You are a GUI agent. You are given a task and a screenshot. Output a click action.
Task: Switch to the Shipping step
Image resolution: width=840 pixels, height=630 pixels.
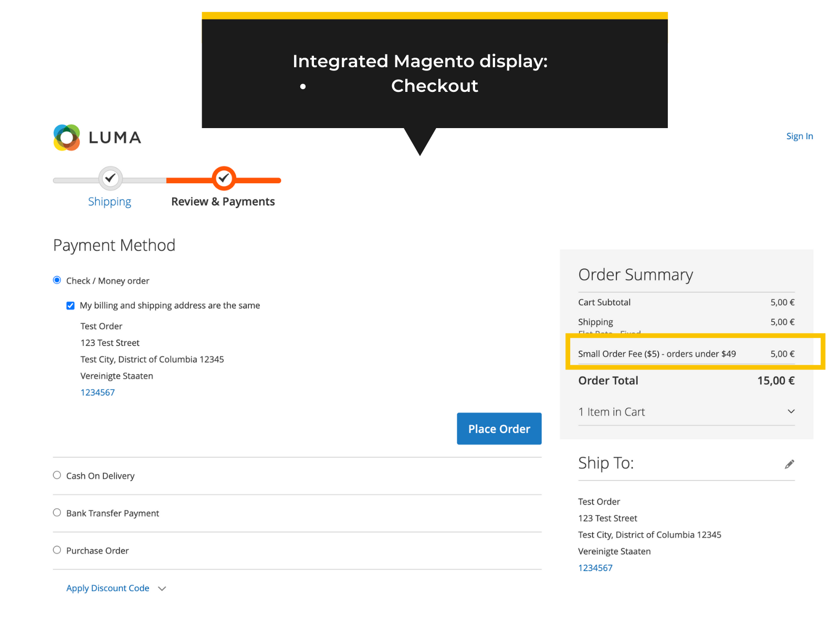pos(110,201)
